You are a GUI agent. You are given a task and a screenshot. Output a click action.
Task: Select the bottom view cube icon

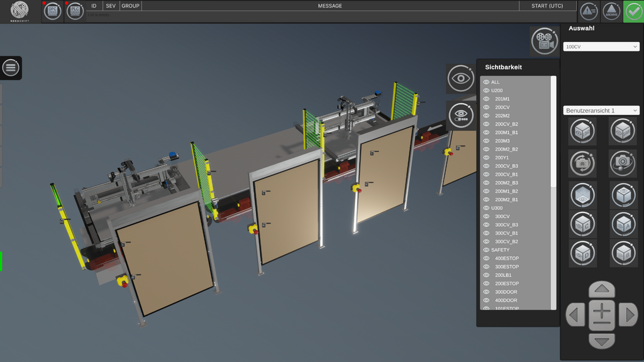582,195
